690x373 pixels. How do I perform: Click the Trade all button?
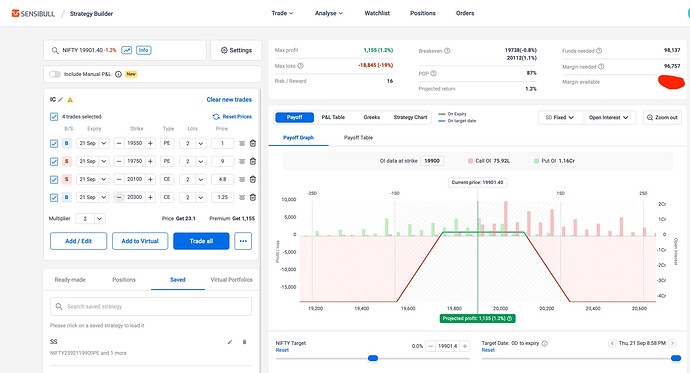[x=201, y=241]
